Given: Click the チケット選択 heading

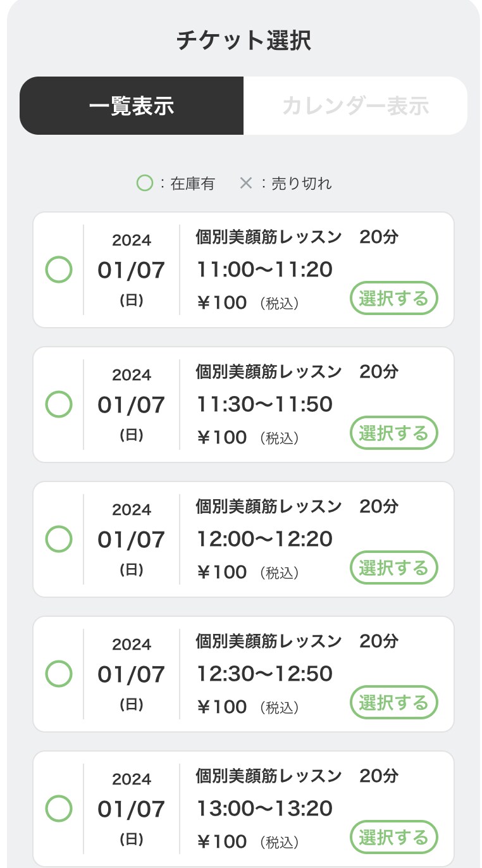Looking at the screenshot, I should (x=244, y=41).
